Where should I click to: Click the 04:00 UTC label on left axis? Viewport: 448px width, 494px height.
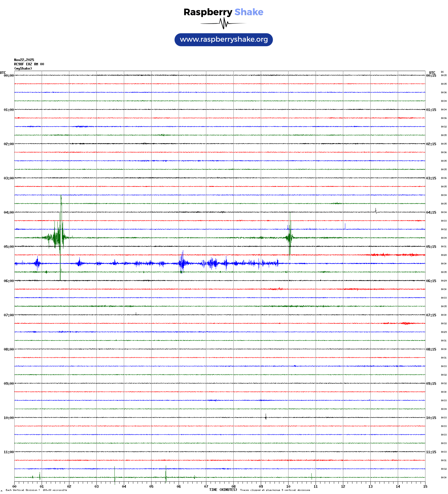(x=9, y=212)
